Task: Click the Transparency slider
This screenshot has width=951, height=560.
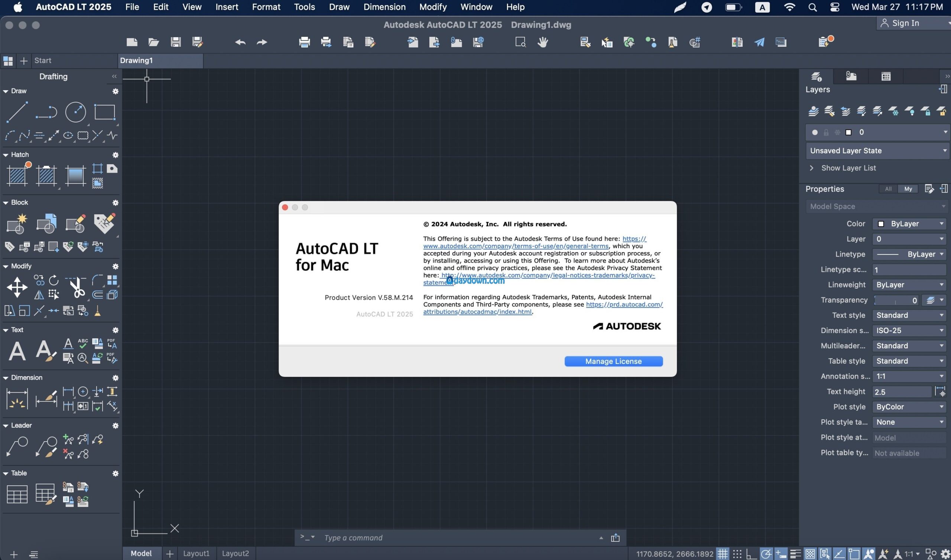Action: (896, 300)
